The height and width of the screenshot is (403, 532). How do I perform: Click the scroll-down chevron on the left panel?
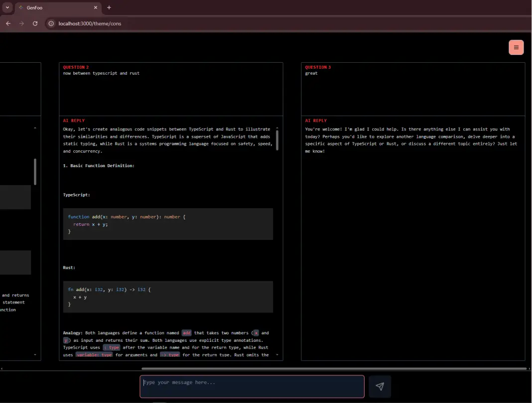34,355
